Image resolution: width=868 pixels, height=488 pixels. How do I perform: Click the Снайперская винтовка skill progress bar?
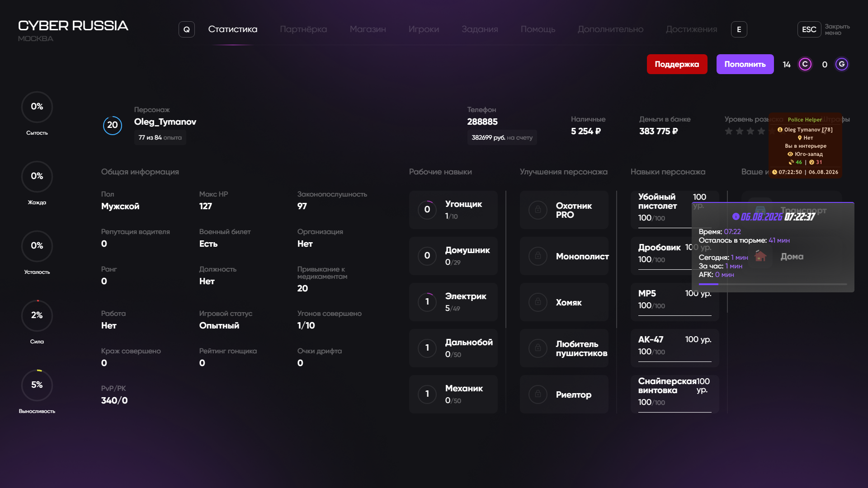click(x=675, y=412)
